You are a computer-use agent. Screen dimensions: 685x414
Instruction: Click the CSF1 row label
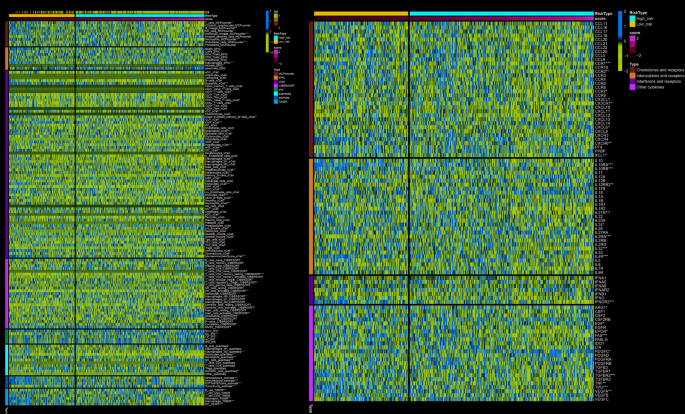pyautogui.click(x=599, y=311)
